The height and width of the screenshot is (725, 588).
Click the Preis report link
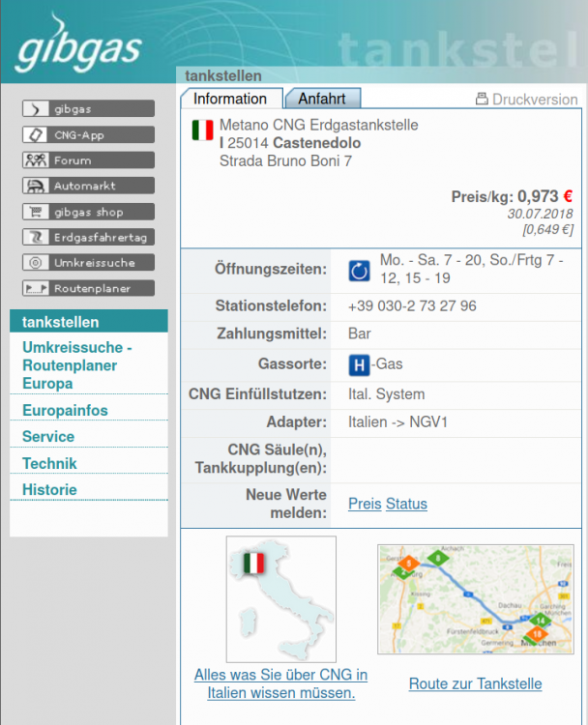click(365, 504)
